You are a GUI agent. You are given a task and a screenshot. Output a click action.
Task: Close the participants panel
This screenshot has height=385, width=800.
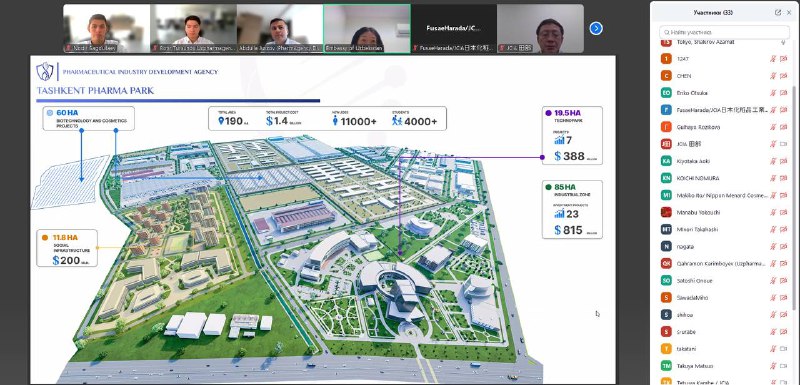pos(790,13)
